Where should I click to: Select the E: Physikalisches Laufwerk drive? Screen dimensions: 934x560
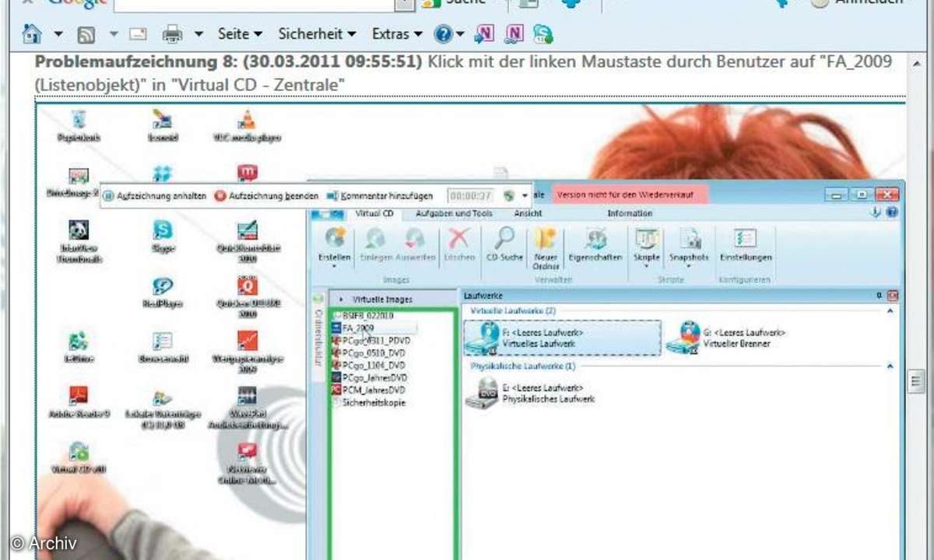[x=531, y=393]
